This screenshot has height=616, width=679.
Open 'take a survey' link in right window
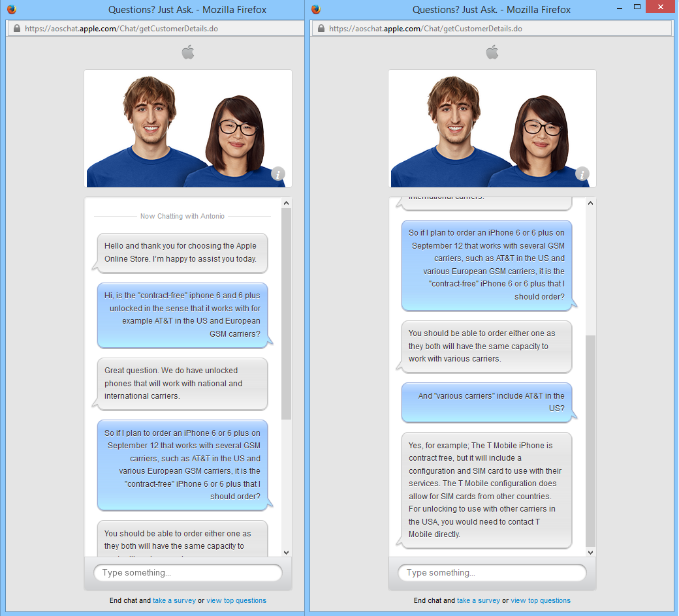click(479, 600)
